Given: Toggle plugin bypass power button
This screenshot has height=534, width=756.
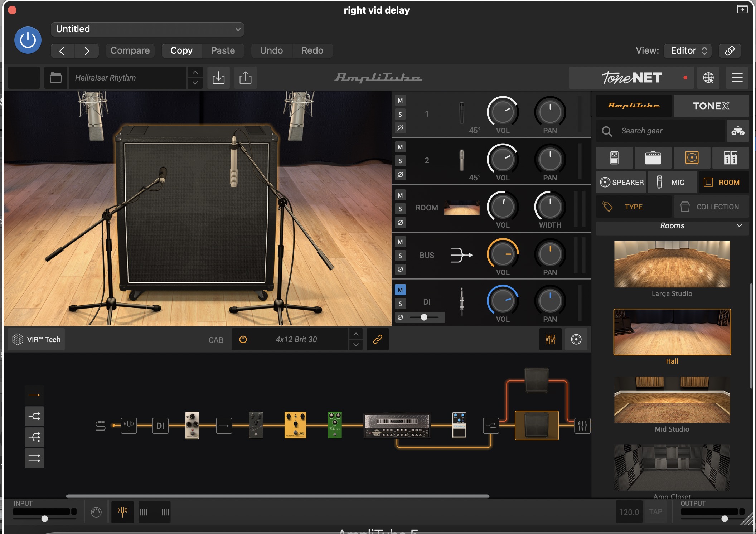Looking at the screenshot, I should pos(28,40).
